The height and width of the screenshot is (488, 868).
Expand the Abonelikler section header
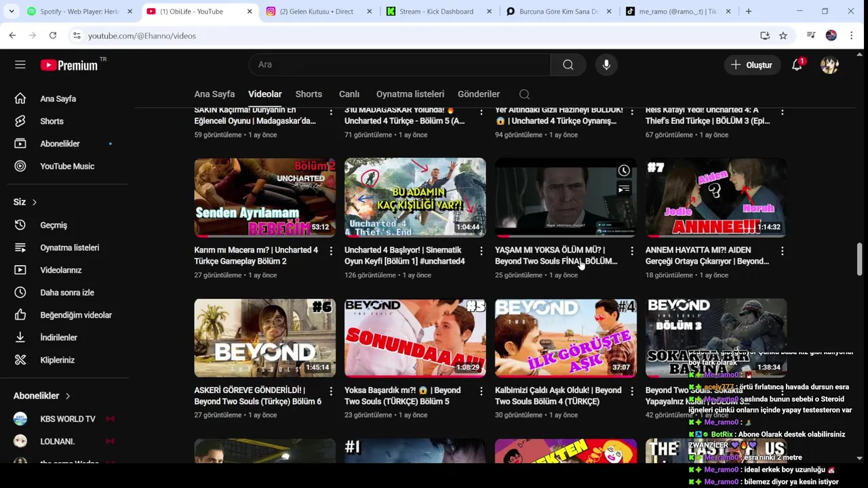click(x=42, y=396)
